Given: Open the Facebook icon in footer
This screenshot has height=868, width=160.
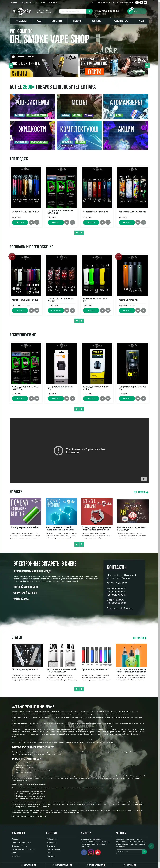Looking at the screenshot, I should click(84, 852).
